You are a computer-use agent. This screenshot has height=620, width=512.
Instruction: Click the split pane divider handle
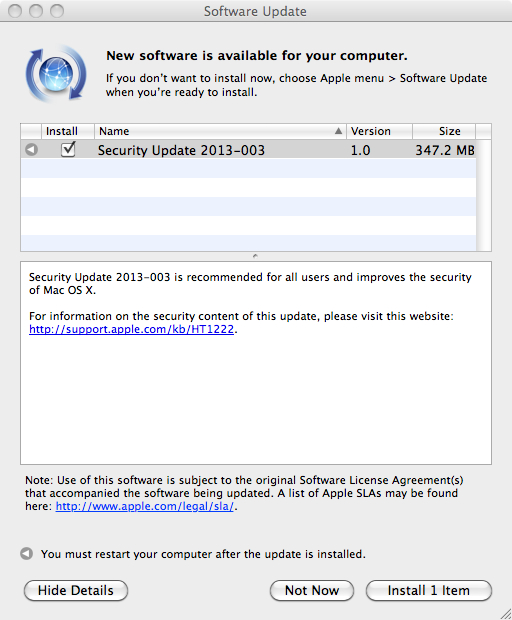255,256
